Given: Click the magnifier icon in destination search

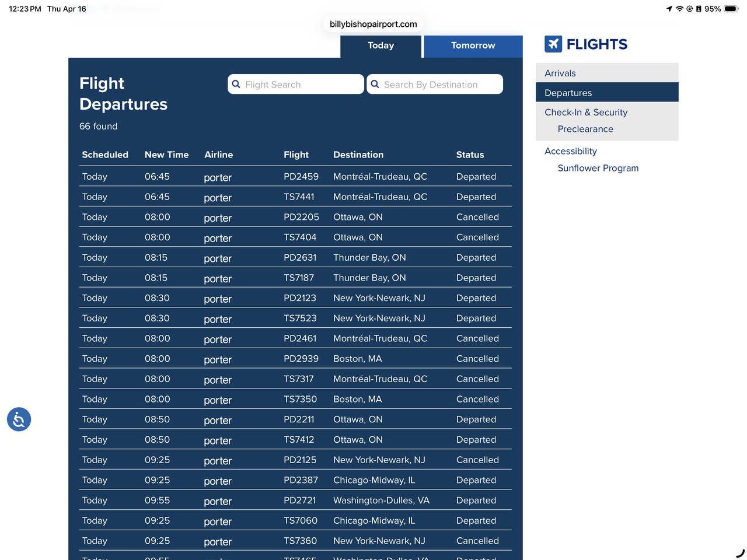Looking at the screenshot, I should [375, 85].
